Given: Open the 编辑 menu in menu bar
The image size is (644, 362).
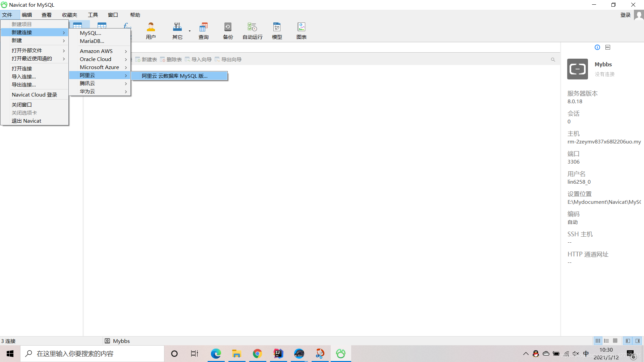Looking at the screenshot, I should pos(27,15).
